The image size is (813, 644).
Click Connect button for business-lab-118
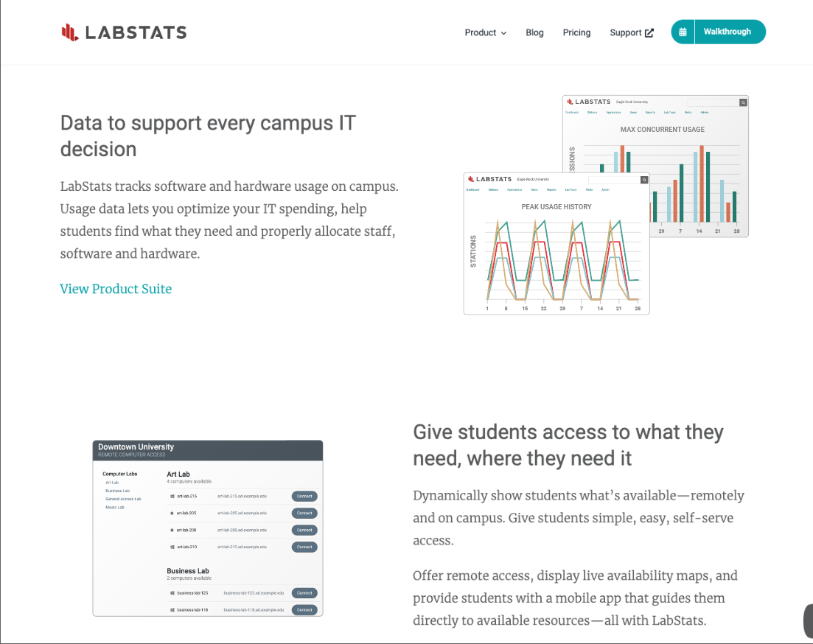click(x=304, y=610)
